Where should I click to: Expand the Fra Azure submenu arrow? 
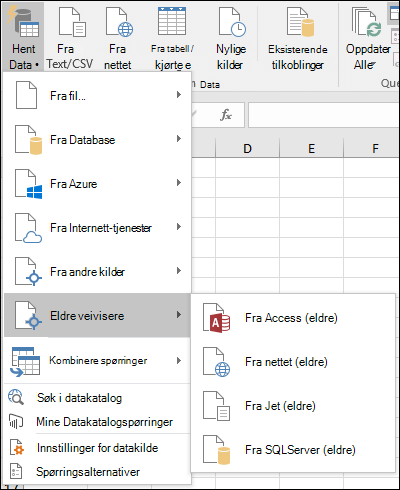point(179,183)
